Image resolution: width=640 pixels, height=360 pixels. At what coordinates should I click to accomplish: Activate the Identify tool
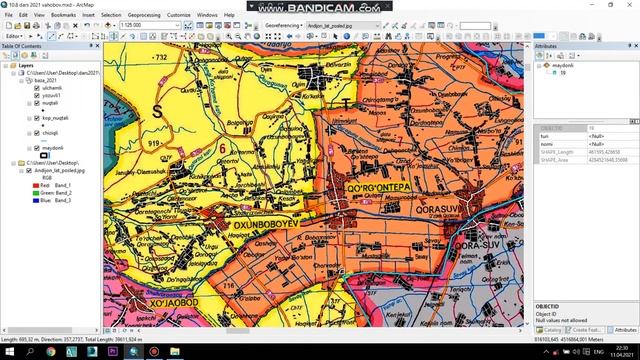point(347,36)
